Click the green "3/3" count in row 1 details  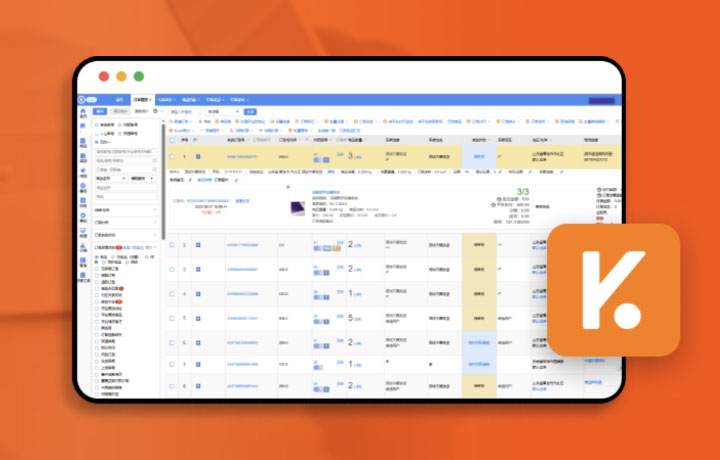pyautogui.click(x=523, y=191)
